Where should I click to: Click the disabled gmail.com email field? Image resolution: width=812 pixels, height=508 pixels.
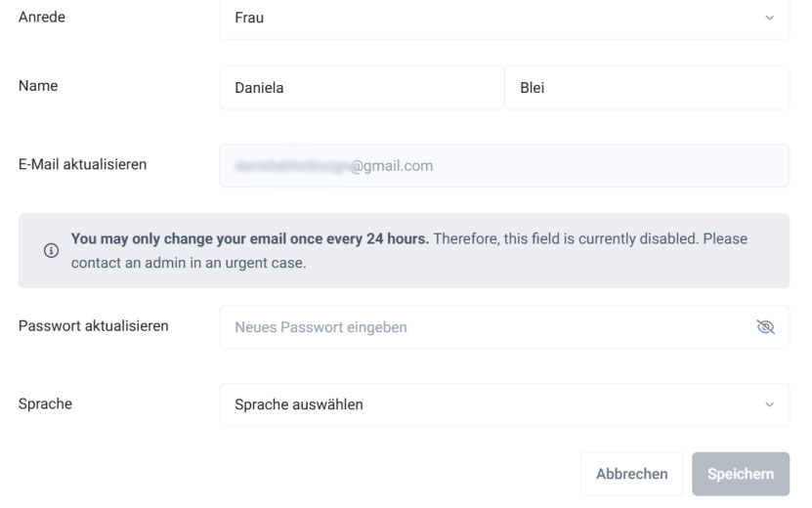pos(503,166)
